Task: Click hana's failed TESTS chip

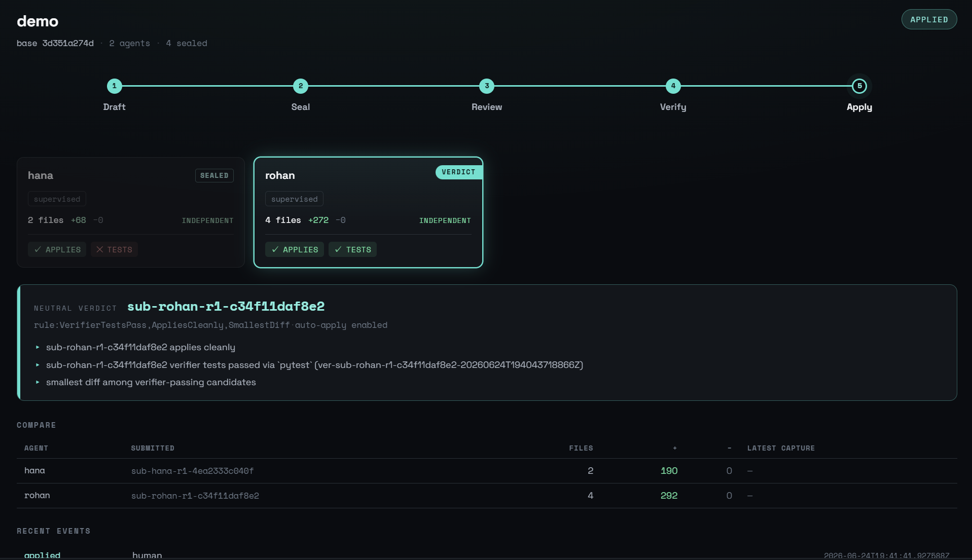Action: click(x=115, y=249)
